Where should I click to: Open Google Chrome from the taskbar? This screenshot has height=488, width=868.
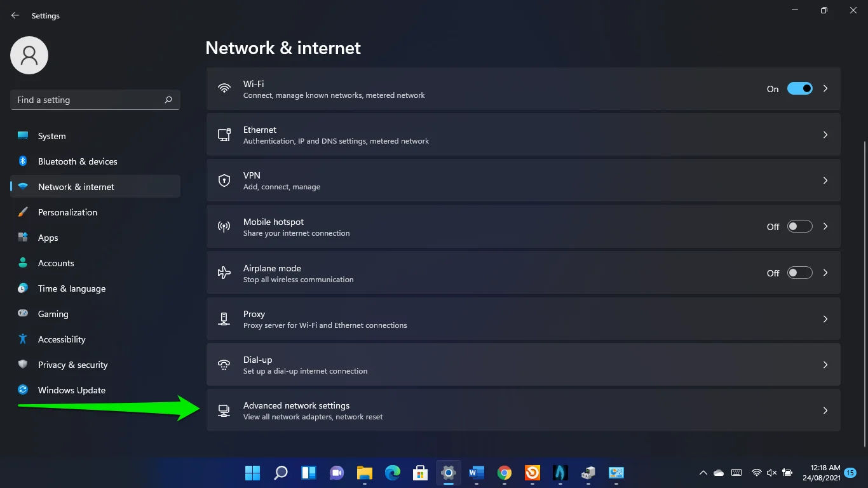505,473
